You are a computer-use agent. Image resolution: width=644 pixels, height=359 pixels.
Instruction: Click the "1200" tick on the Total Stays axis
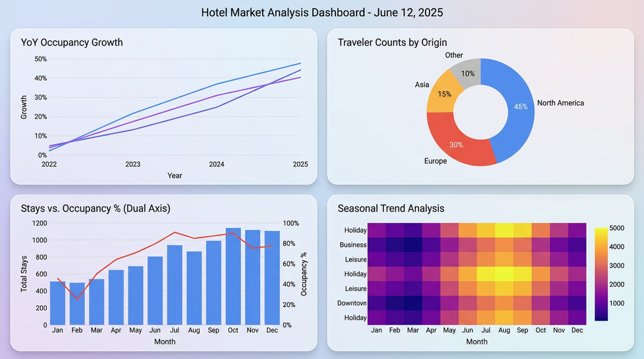click(39, 223)
